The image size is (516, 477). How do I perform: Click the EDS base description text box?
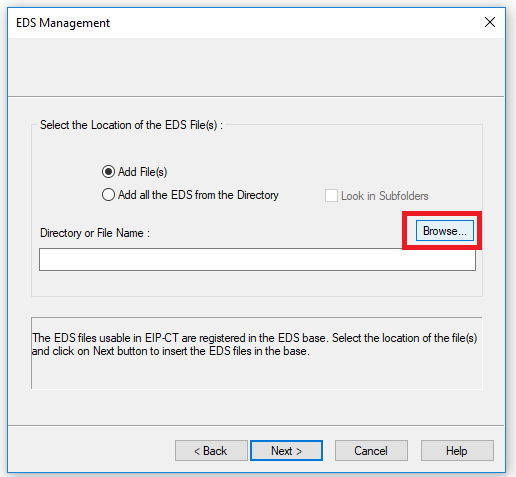tap(257, 353)
